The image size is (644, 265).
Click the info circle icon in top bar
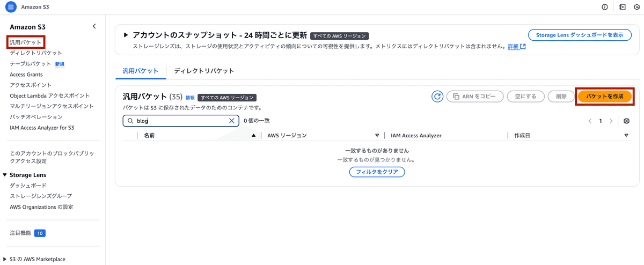pyautogui.click(x=605, y=7)
